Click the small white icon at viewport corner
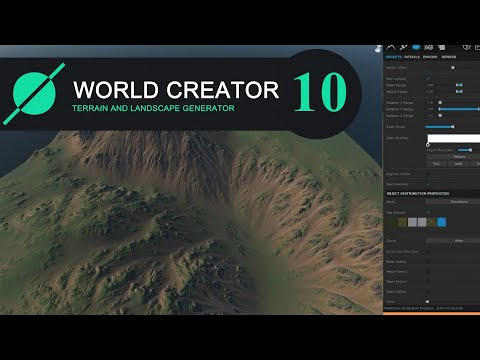Viewport: 480px width, 360px height. 378,49
